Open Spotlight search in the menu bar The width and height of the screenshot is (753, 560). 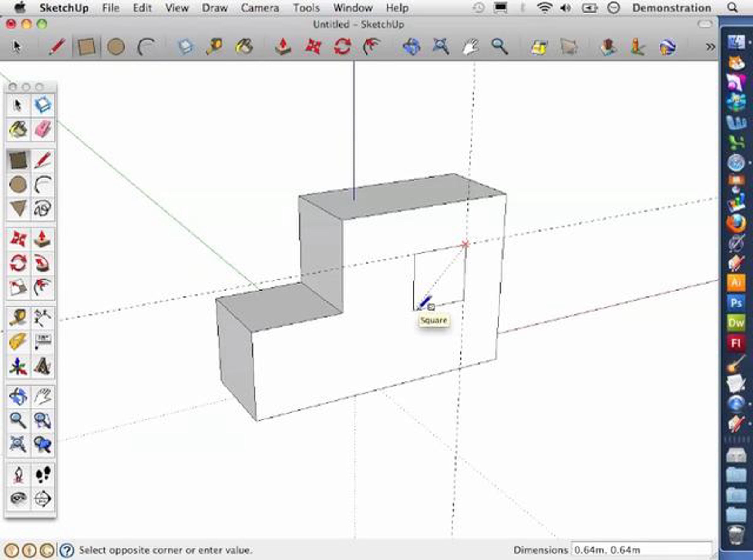click(x=732, y=8)
